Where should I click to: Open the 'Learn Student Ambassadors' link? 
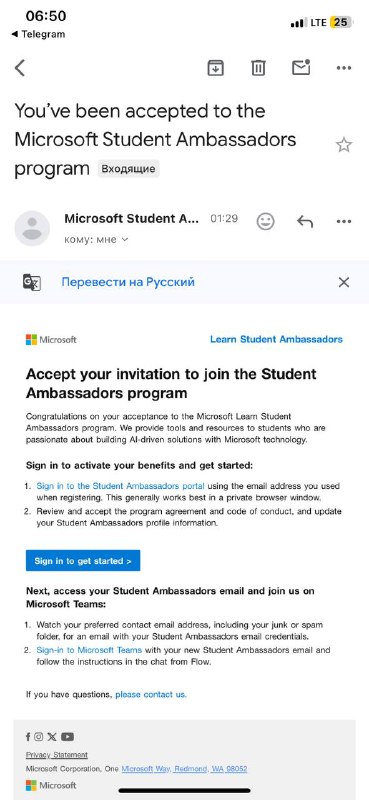(276, 339)
